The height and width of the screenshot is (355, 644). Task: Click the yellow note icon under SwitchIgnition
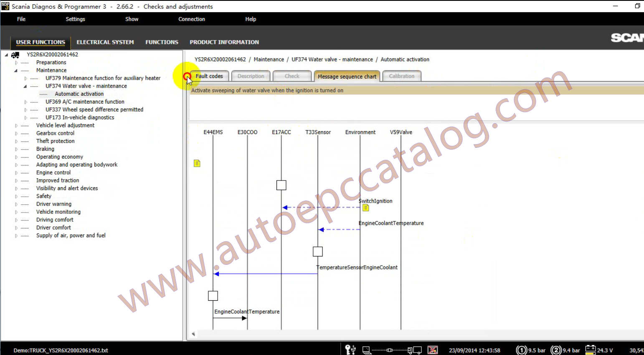tap(366, 208)
